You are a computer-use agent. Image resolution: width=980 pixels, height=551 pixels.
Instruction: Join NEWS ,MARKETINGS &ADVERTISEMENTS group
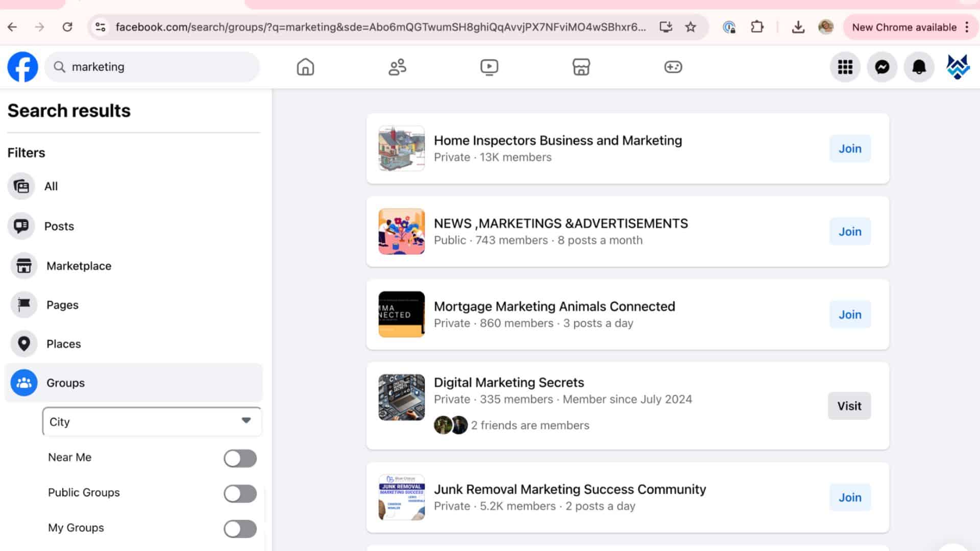coord(850,232)
